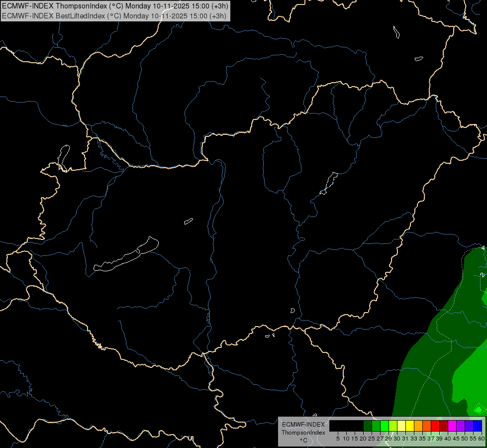This screenshot has width=487, height=448.
Task: Click legend tick value '5'
Action: 338,439
